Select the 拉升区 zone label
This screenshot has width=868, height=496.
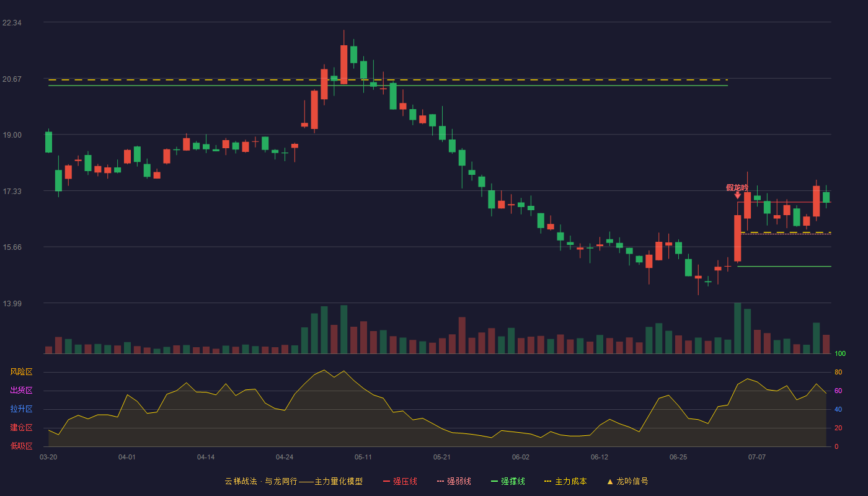coord(21,409)
